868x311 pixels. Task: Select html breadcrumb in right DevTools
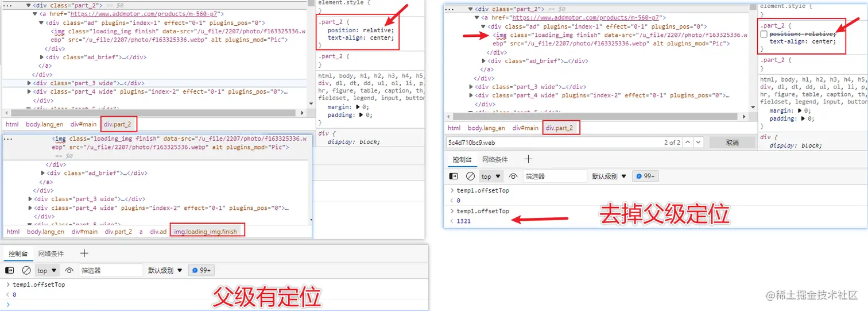pyautogui.click(x=454, y=128)
